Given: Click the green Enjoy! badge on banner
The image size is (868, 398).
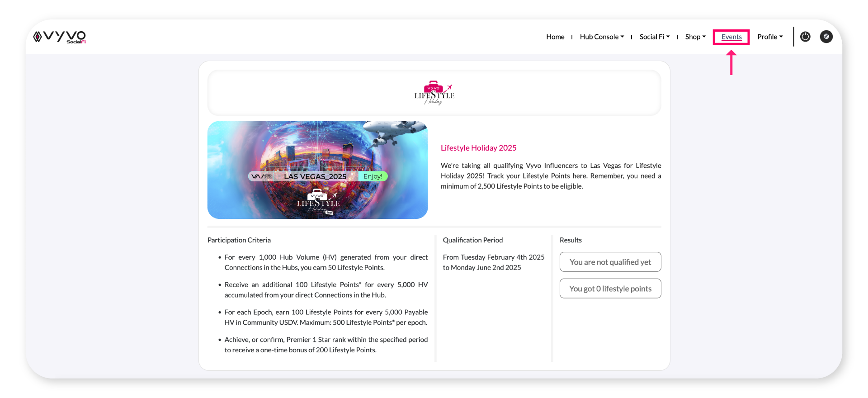Looking at the screenshot, I should pos(373,176).
